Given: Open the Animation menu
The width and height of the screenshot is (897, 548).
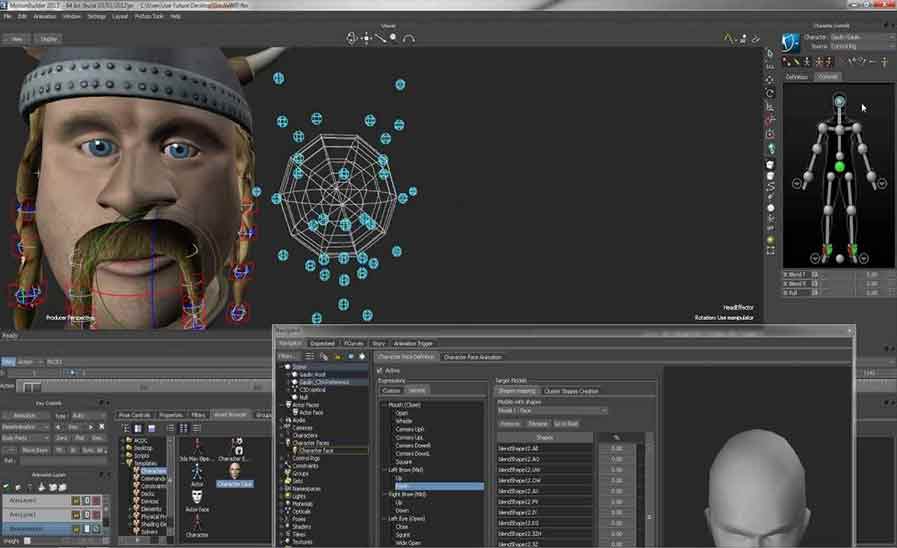Looking at the screenshot, I should click(44, 17).
